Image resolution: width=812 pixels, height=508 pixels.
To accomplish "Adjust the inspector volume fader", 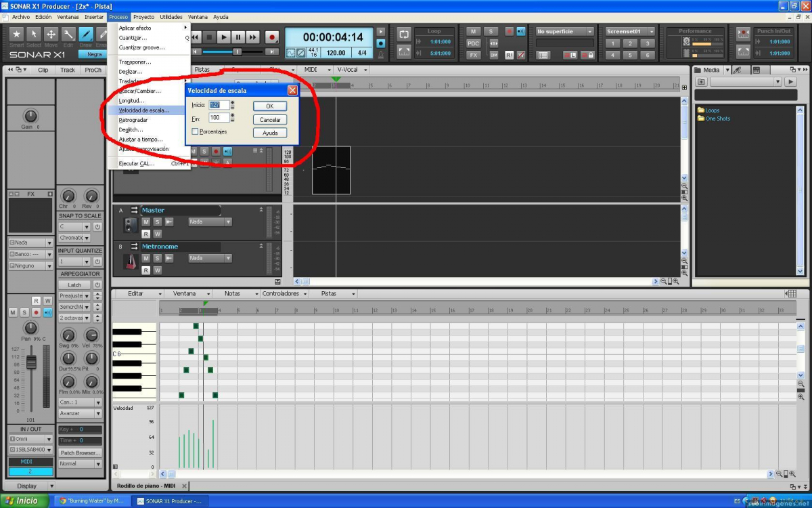I will point(31,362).
